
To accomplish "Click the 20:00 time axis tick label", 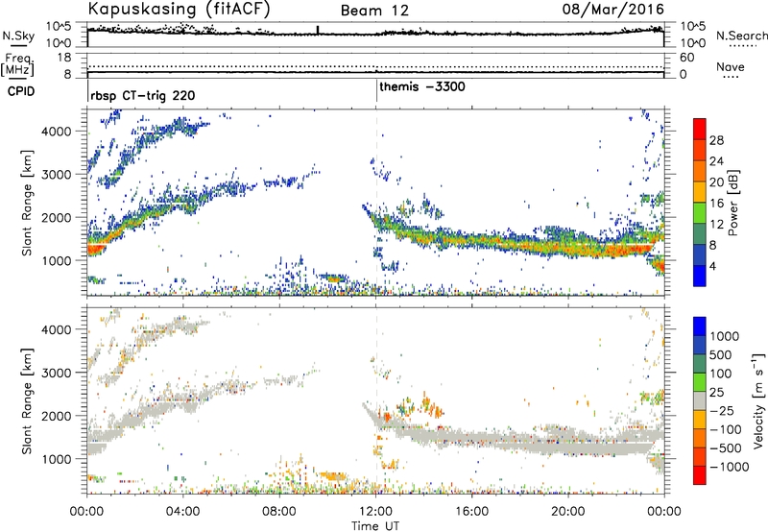I will [568, 512].
